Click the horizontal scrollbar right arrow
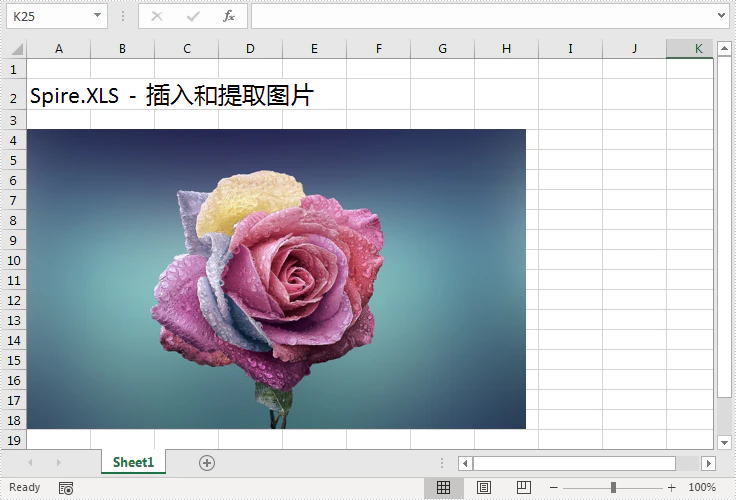The width and height of the screenshot is (736, 500). pos(708,463)
